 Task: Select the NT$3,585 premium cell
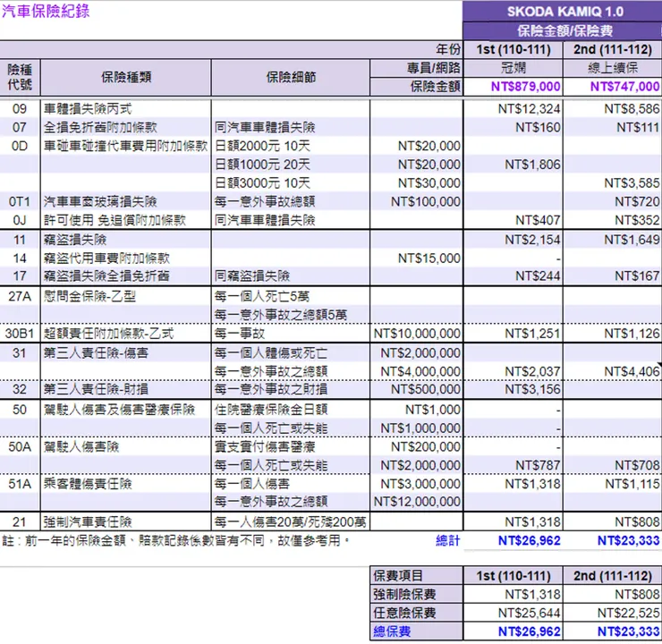[613, 183]
